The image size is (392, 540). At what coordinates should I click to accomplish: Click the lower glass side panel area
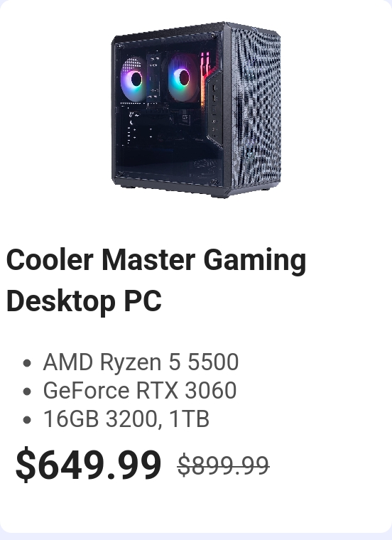(x=165, y=151)
